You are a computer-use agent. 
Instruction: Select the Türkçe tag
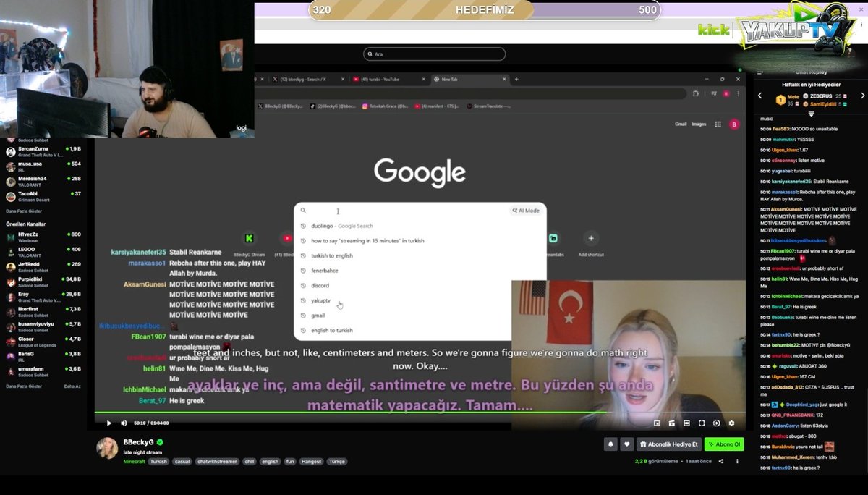337,461
